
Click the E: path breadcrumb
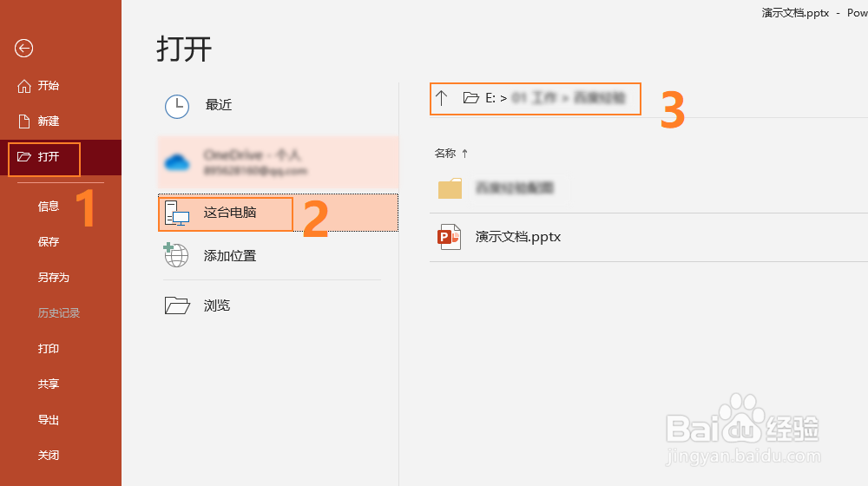(490, 99)
